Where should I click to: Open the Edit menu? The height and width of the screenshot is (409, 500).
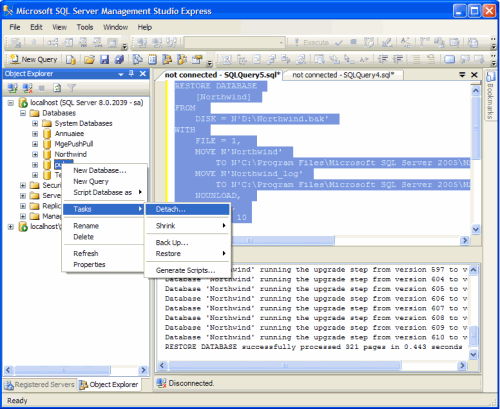(36, 27)
